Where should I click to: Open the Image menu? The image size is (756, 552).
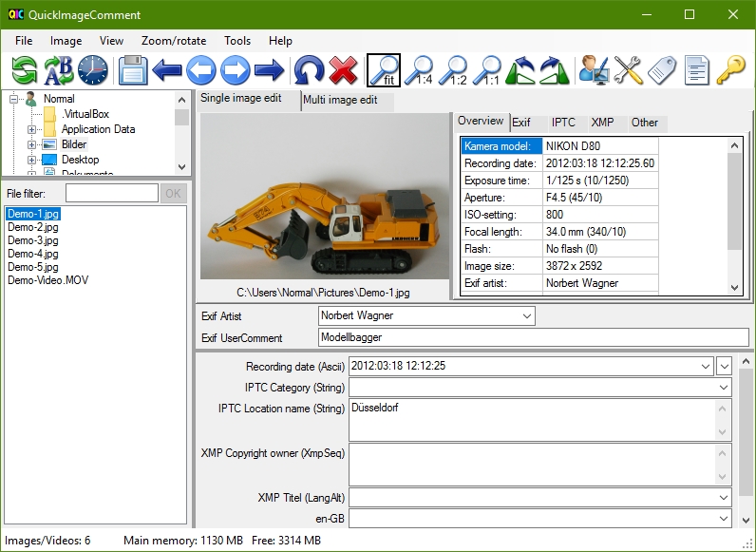tap(66, 41)
